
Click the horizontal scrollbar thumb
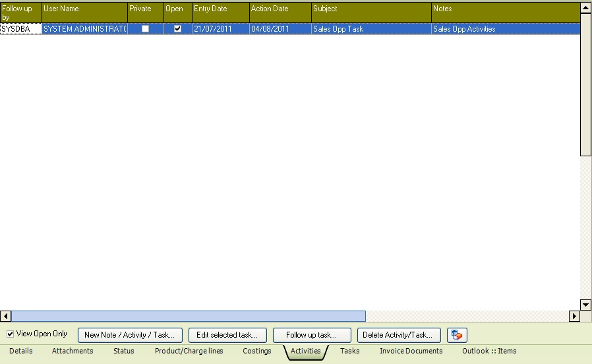pyautogui.click(x=188, y=317)
